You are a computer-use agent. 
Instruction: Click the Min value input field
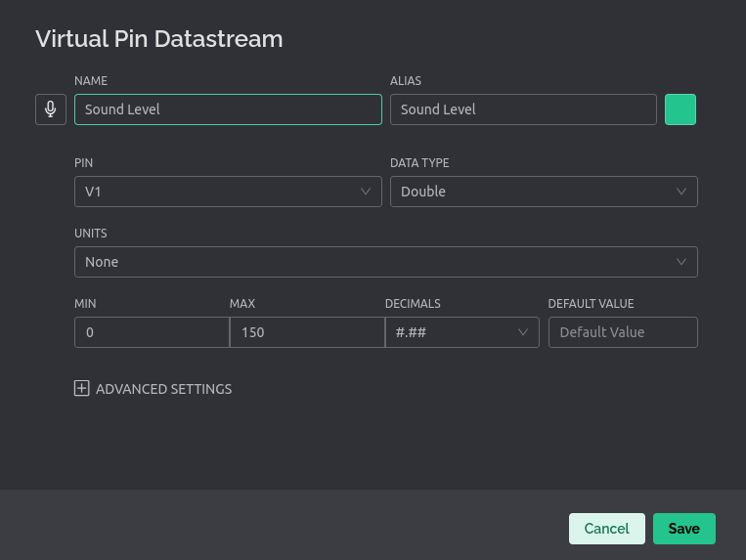click(152, 332)
